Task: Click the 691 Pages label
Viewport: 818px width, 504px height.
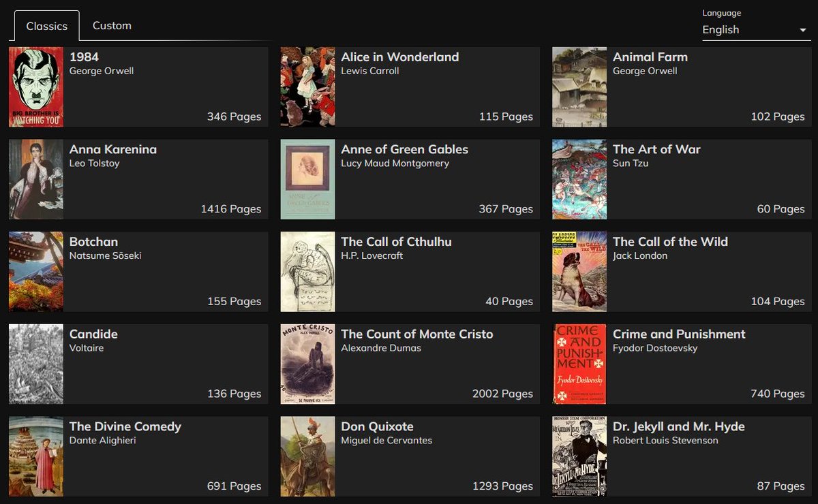Action: pyautogui.click(x=234, y=486)
